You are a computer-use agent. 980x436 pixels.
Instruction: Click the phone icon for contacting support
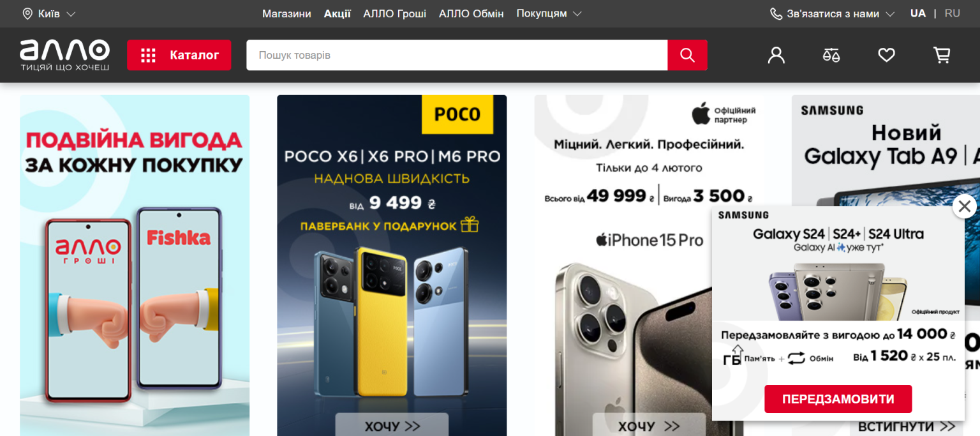click(x=776, y=13)
